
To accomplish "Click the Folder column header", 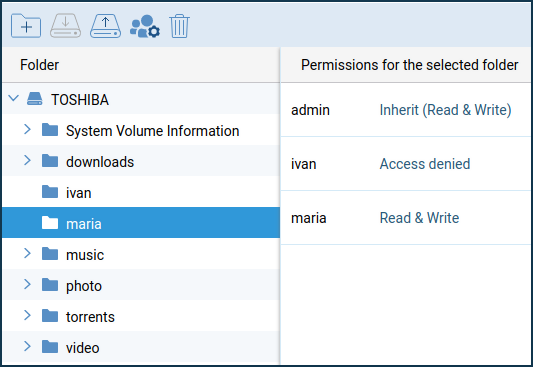I will [39, 65].
